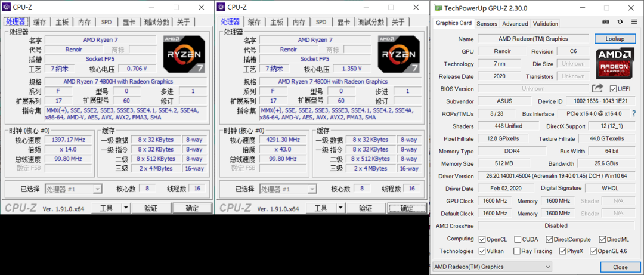Click the Device ID field in GPU-Z
This screenshot has height=275, width=644.
tap(600, 101)
